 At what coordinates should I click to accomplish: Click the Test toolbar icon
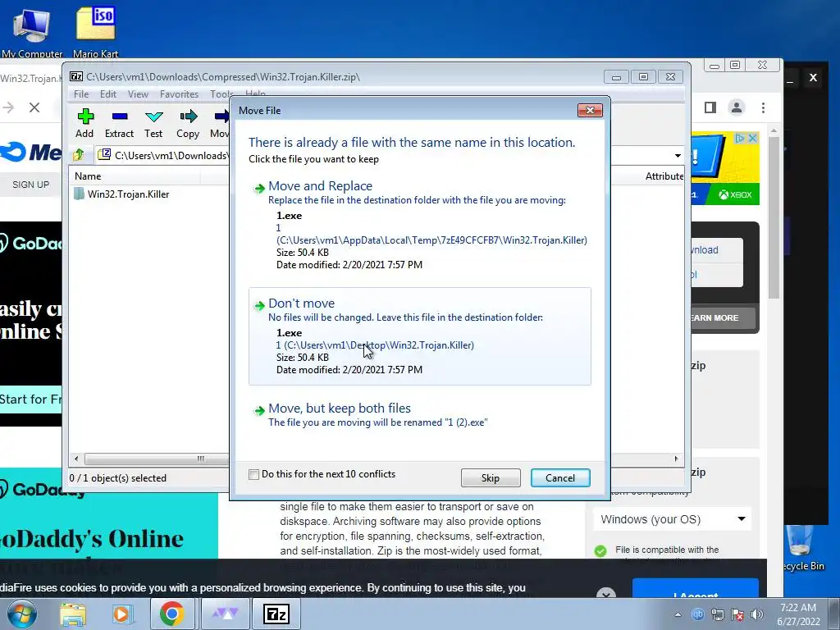(x=153, y=123)
